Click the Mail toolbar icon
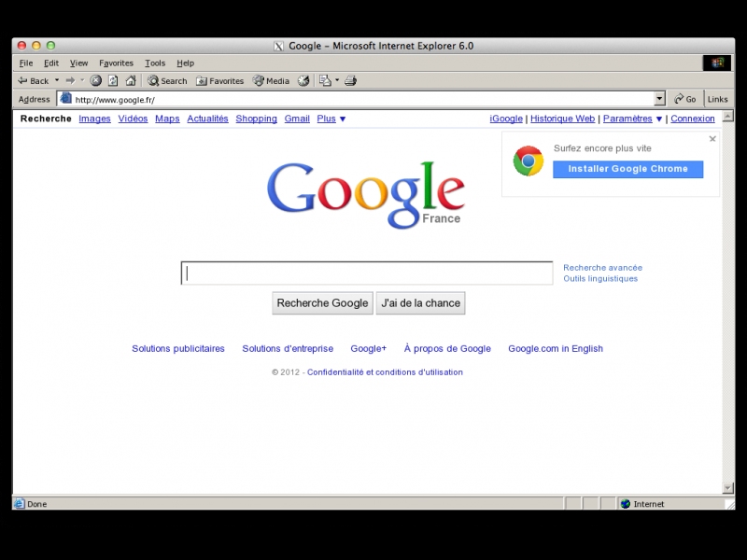The width and height of the screenshot is (747, 560). point(325,81)
